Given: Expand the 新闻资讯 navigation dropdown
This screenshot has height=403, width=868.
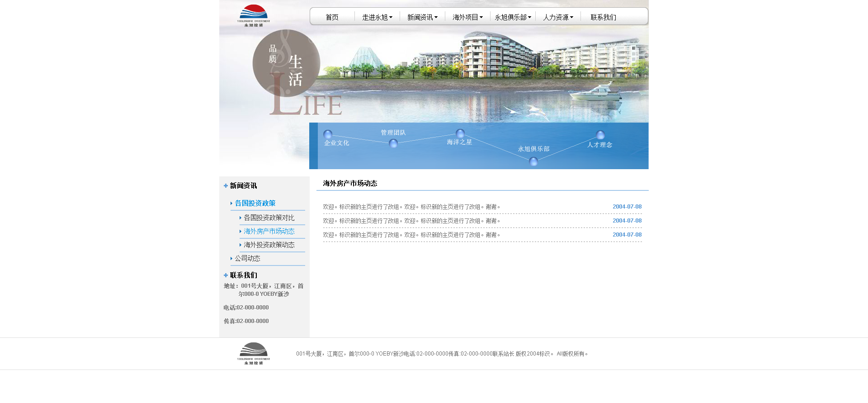Looking at the screenshot, I should tap(422, 17).
